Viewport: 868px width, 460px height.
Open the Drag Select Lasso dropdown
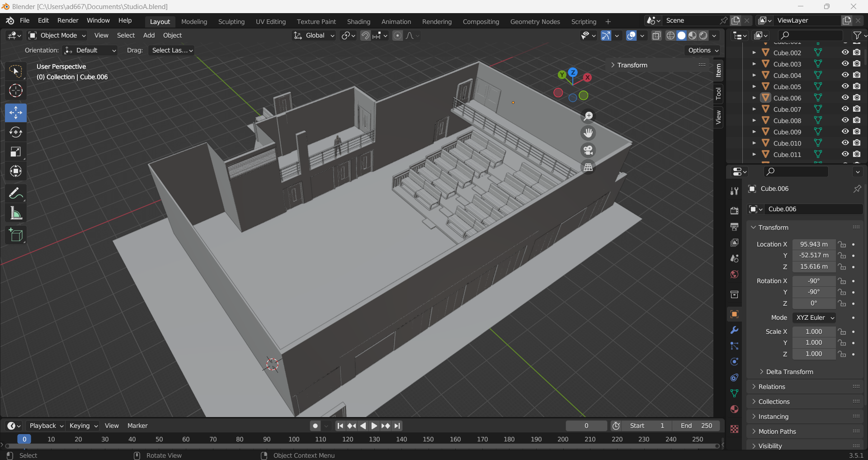(x=172, y=51)
